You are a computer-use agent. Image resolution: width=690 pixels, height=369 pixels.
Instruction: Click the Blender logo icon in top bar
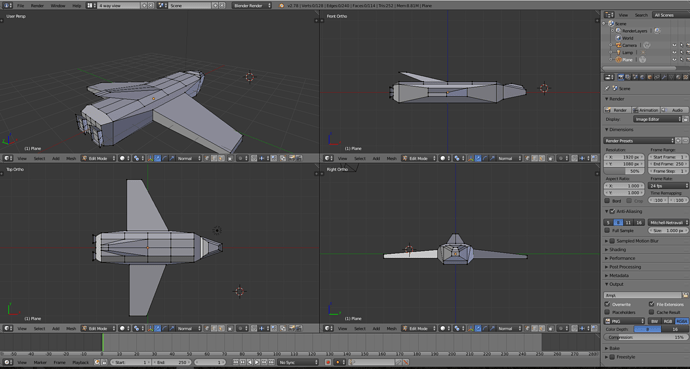(282, 6)
